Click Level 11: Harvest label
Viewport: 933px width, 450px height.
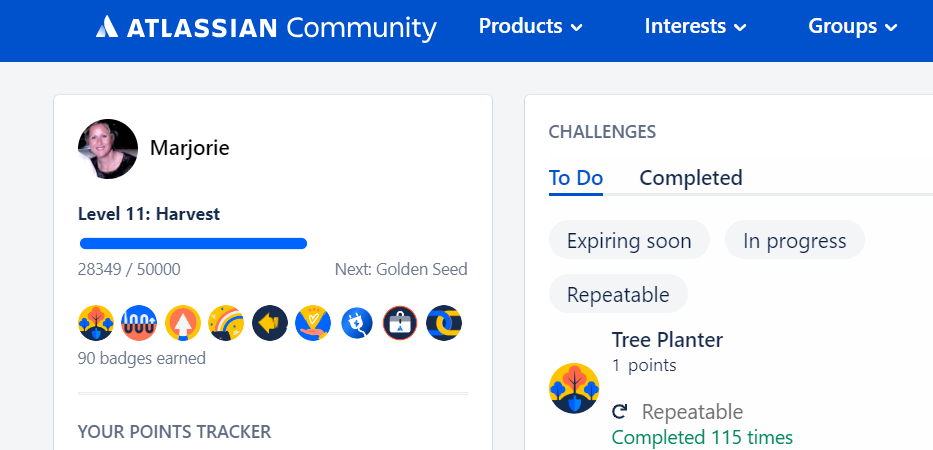149,214
